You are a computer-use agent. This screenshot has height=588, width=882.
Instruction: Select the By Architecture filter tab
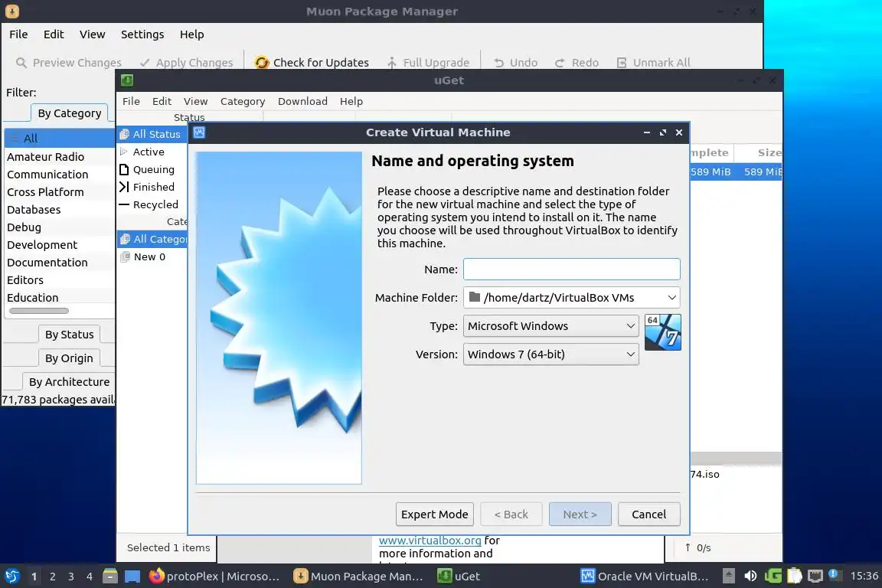click(69, 381)
